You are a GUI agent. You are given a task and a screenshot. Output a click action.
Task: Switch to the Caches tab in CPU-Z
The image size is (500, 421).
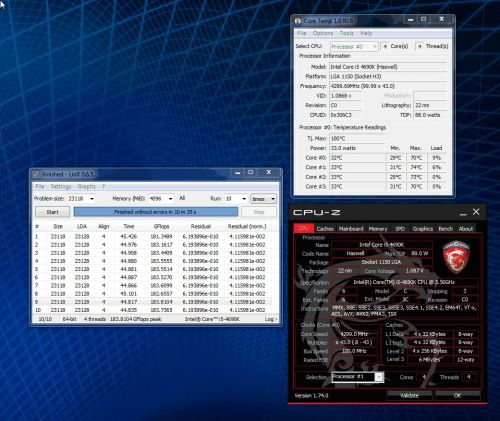coord(325,229)
